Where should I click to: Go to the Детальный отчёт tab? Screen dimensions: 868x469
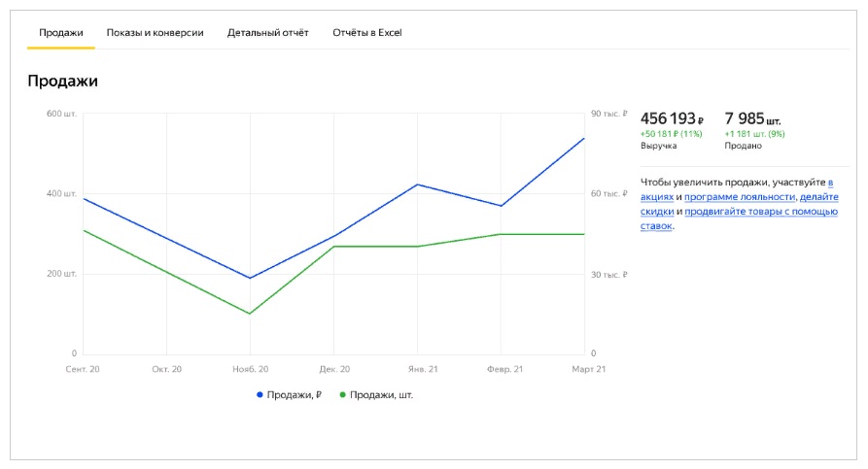(x=267, y=33)
